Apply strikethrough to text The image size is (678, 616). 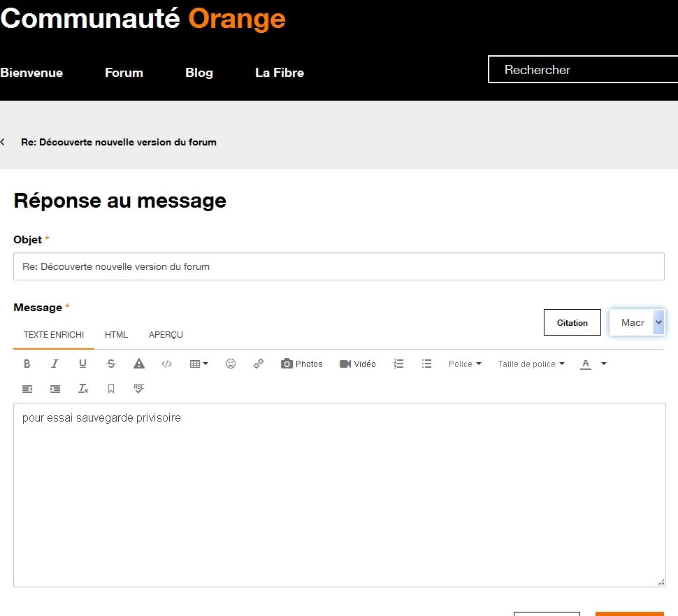coord(110,364)
